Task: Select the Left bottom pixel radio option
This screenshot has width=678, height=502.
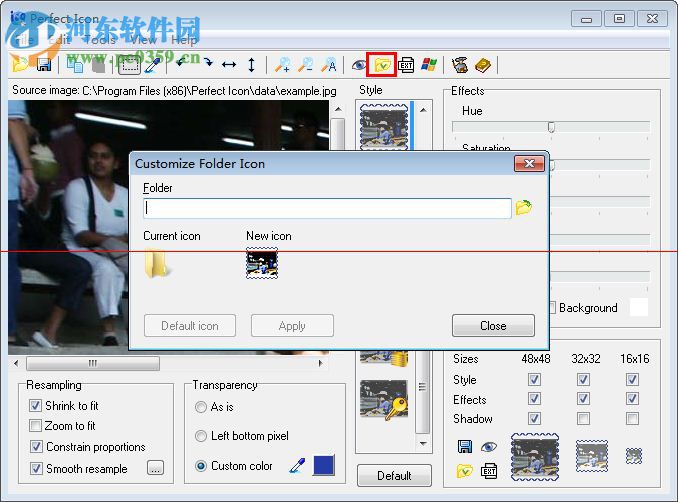Action: 201,436
